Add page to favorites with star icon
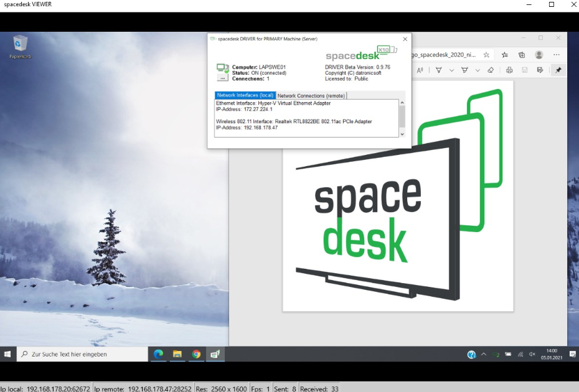Screen dimensions: 579x392 [x=486, y=55]
